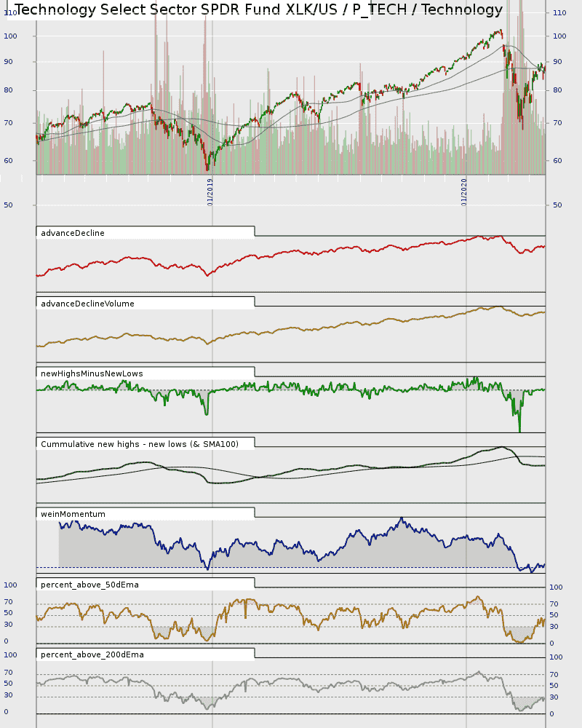Click the left price axis value 70
Viewport: 582px width, 728px height.
click(x=8, y=123)
